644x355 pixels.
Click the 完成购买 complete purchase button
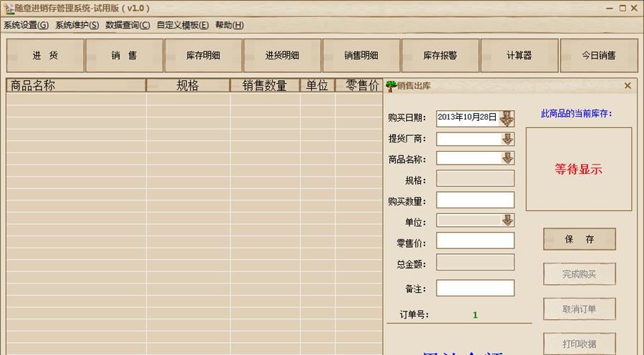coord(580,274)
